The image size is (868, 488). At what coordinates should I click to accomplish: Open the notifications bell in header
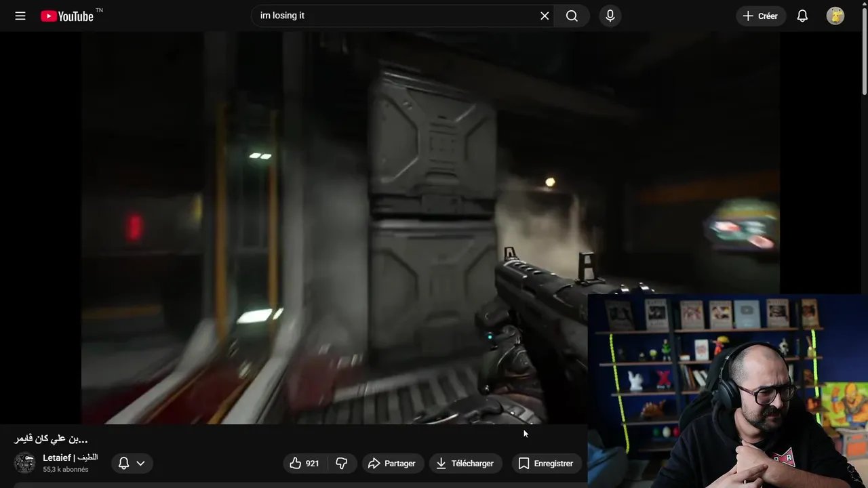[x=802, y=16]
